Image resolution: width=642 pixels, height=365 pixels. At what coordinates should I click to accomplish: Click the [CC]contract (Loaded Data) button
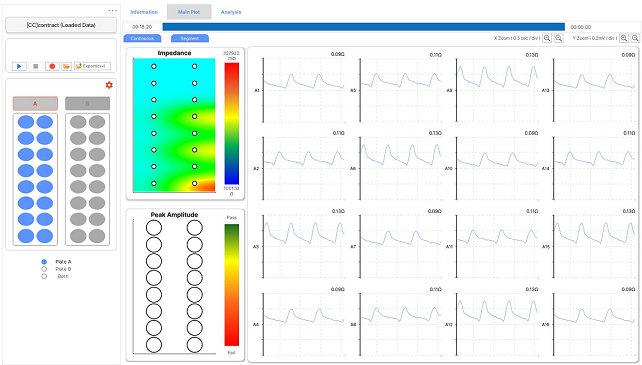(61, 25)
